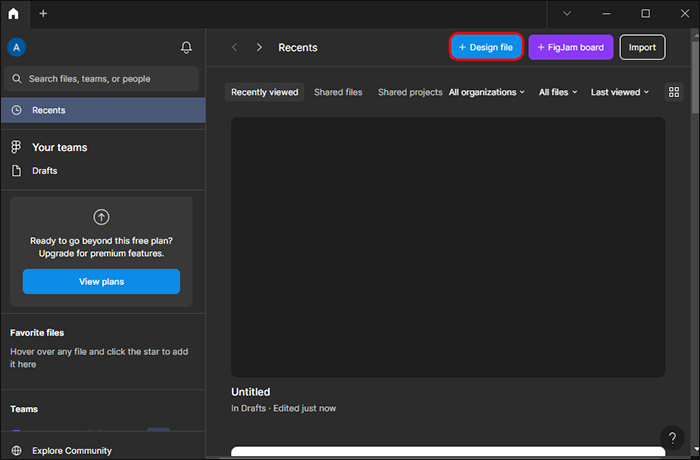Open the All files filter dropdown
This screenshot has height=460, width=700.
(559, 92)
